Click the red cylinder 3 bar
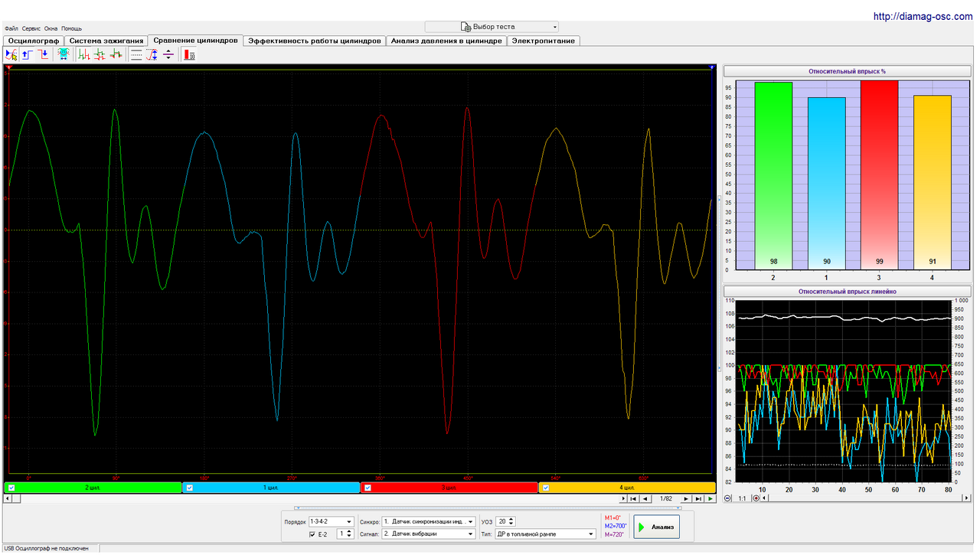 [879, 175]
